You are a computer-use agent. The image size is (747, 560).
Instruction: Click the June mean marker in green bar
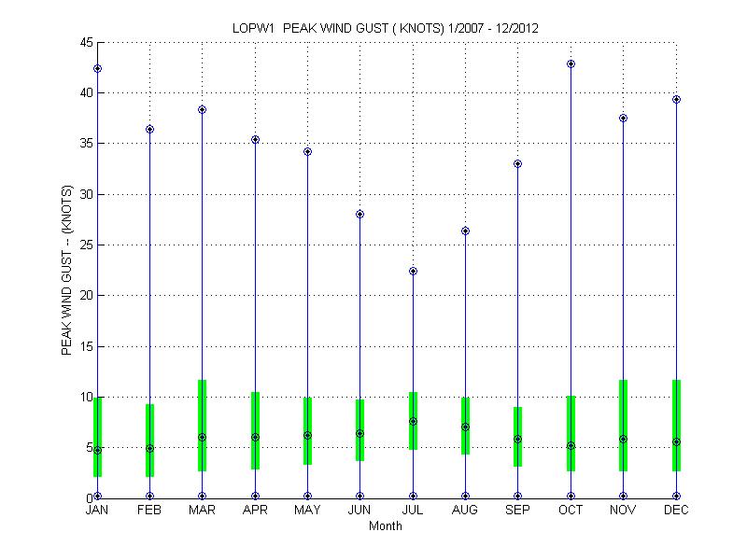point(360,433)
